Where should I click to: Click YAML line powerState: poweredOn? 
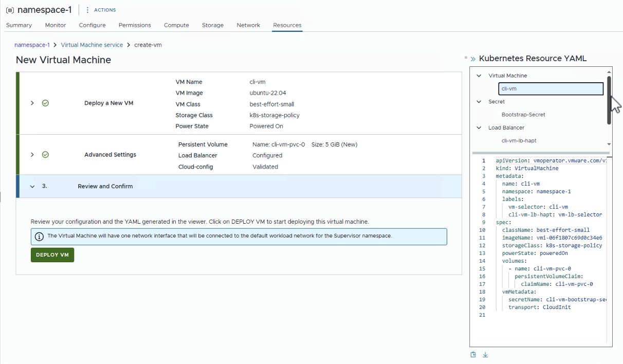pyautogui.click(x=535, y=253)
